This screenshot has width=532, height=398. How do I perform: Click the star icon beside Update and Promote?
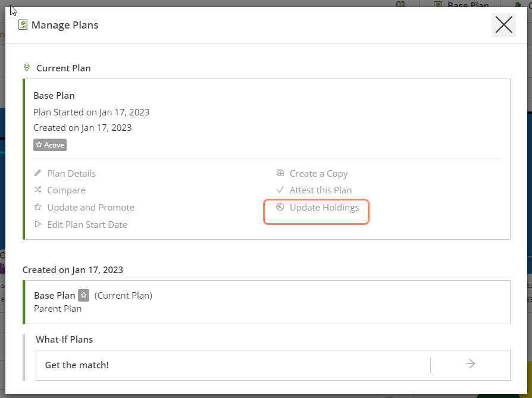point(37,207)
